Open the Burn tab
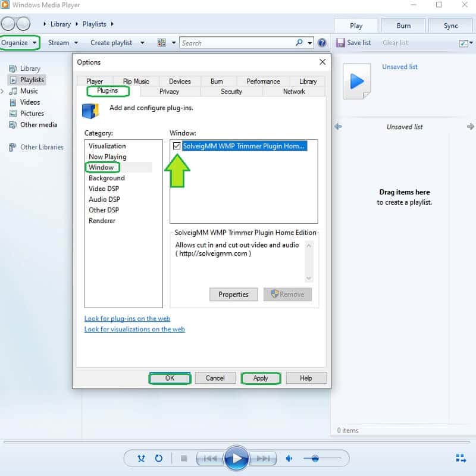Viewport: 476px width, 476px height. click(403, 26)
